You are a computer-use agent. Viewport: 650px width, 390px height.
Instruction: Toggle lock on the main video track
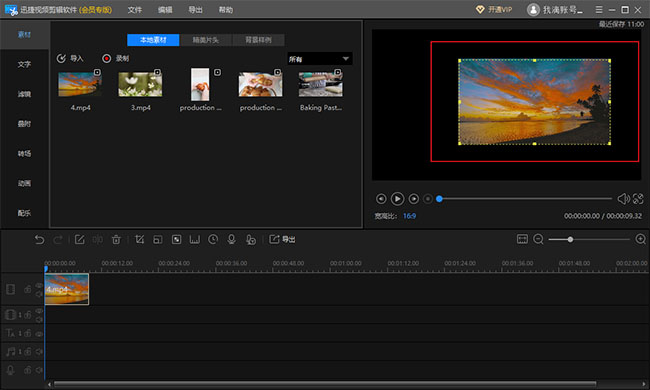coord(28,289)
